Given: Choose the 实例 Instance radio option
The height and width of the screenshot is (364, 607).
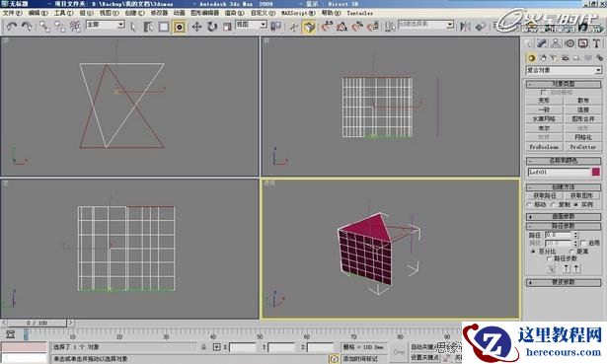Looking at the screenshot, I should point(576,204).
